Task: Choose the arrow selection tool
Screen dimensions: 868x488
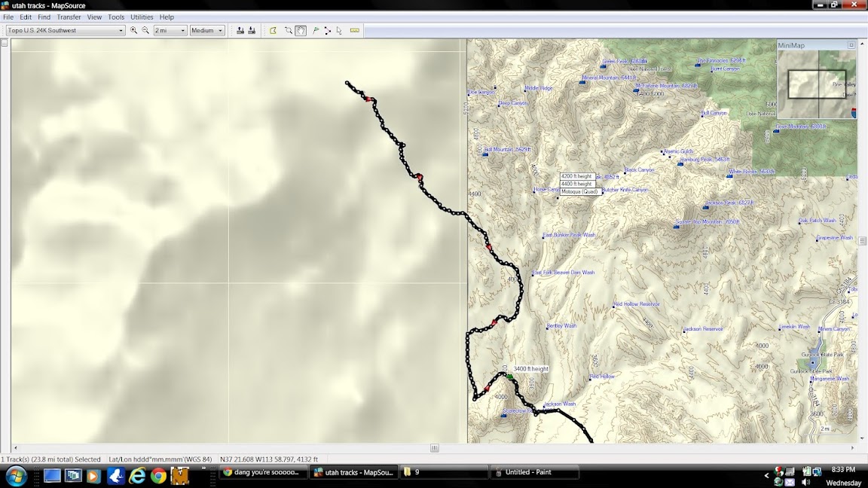Action: point(339,31)
